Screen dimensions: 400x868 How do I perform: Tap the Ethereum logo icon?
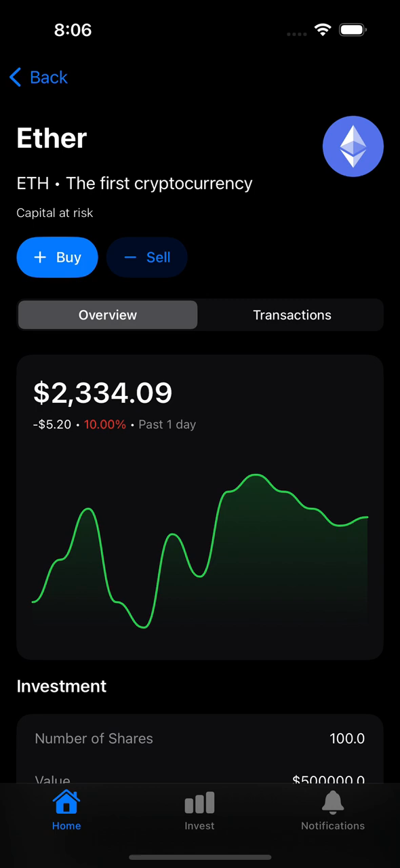pos(353,146)
